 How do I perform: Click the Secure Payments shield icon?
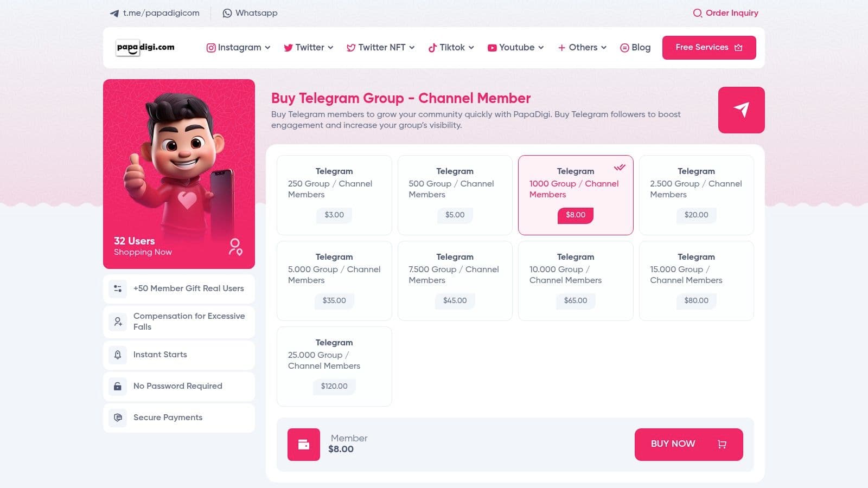tap(118, 418)
